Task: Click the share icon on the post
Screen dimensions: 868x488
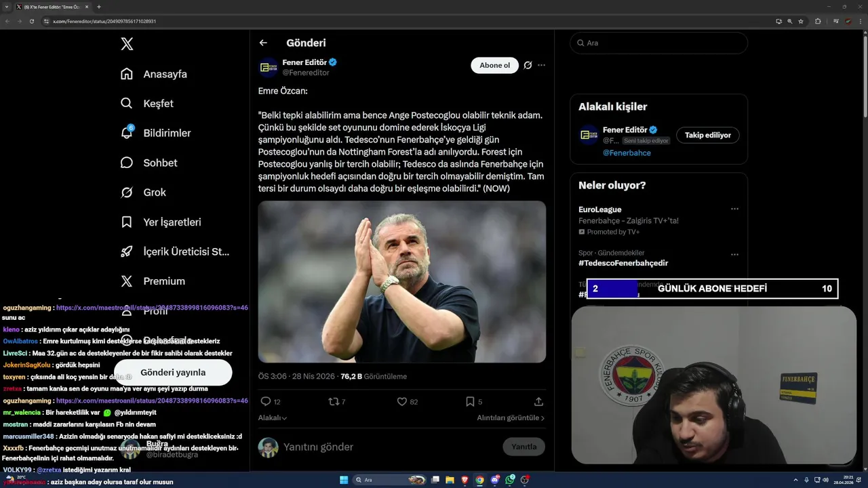Action: (538, 401)
